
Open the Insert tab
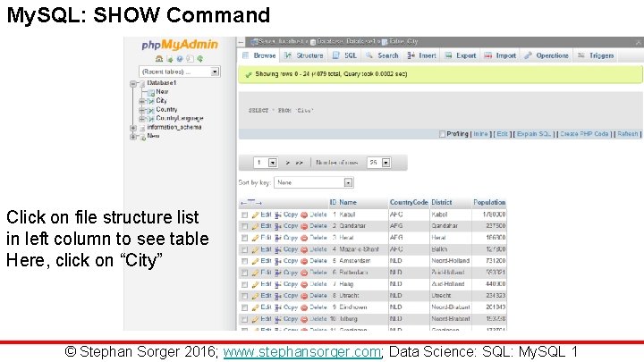click(x=422, y=55)
